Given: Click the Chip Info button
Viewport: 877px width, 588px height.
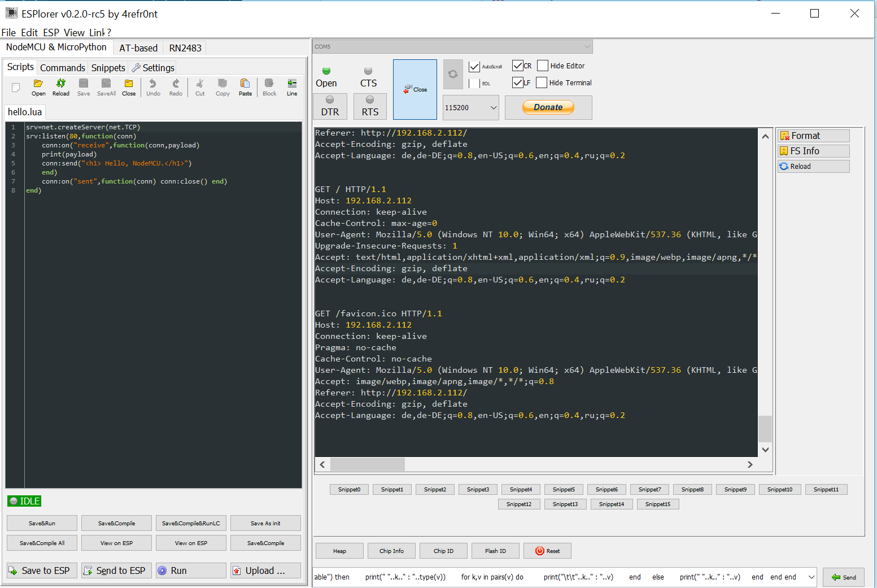Looking at the screenshot, I should [x=391, y=551].
